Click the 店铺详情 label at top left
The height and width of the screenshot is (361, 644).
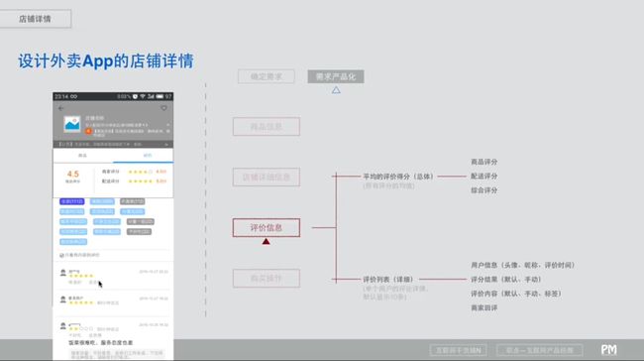35,19
